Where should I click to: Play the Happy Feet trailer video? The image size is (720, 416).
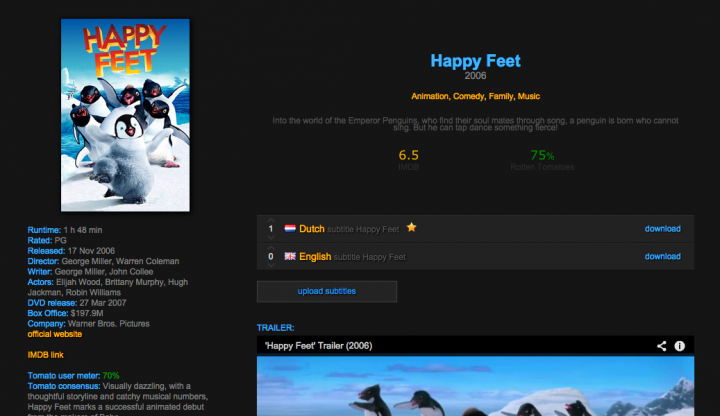475,386
